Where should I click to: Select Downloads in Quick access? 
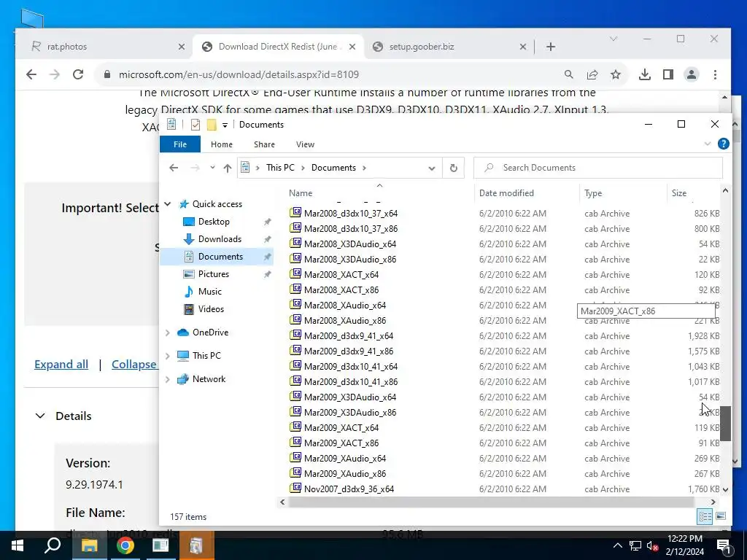(220, 239)
